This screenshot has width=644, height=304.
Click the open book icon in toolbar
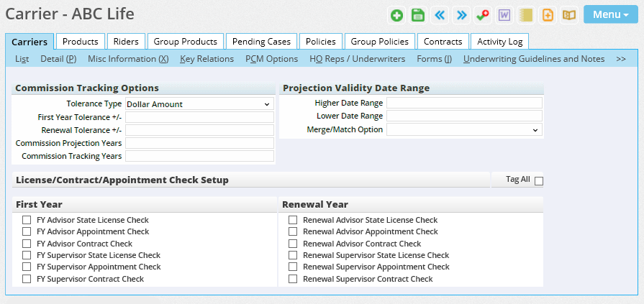tap(569, 15)
